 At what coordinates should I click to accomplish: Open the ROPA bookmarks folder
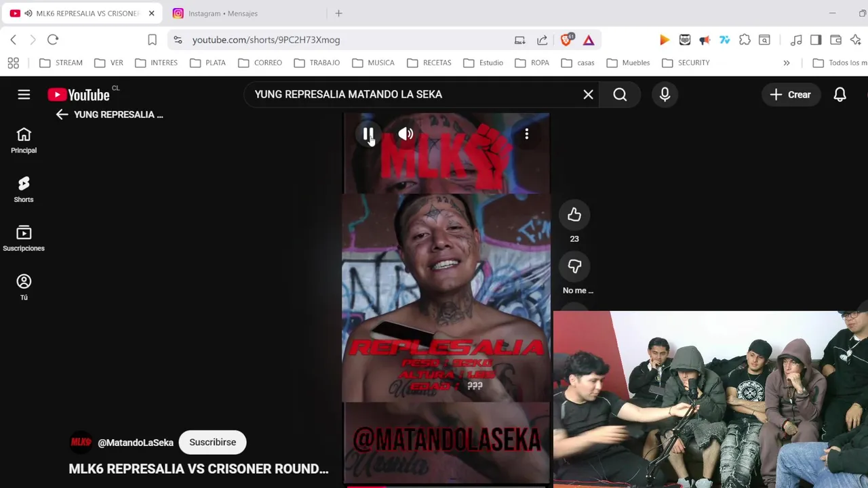[532, 62]
